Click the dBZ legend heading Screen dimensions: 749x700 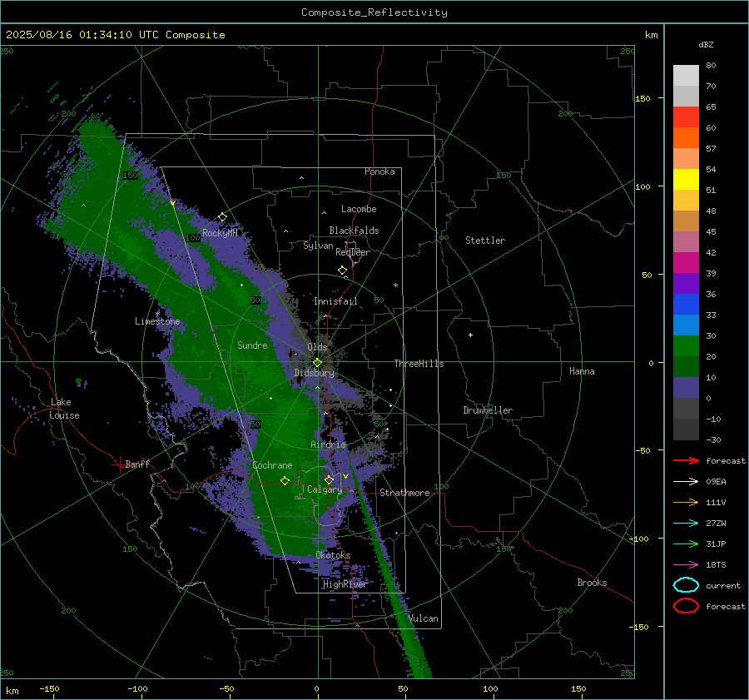(x=706, y=44)
